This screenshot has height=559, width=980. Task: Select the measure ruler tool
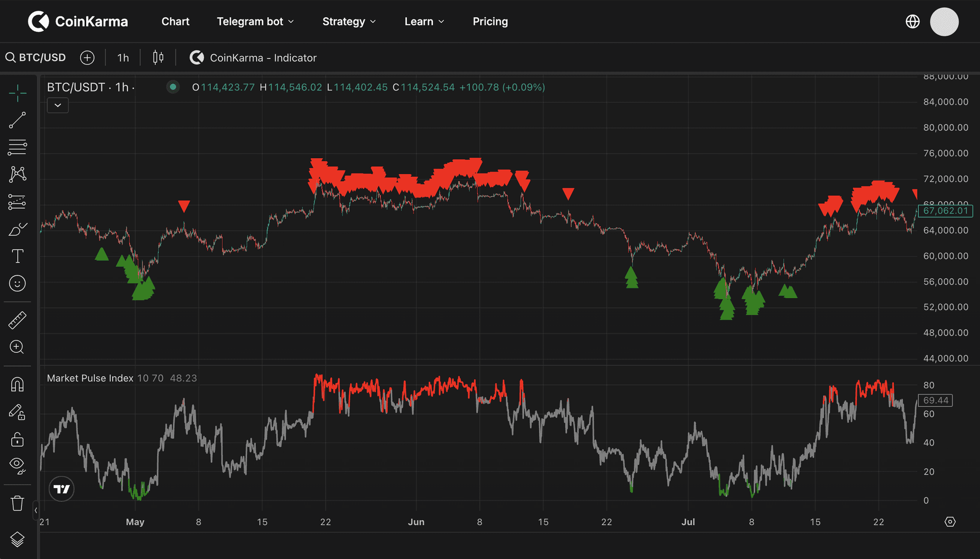(17, 320)
